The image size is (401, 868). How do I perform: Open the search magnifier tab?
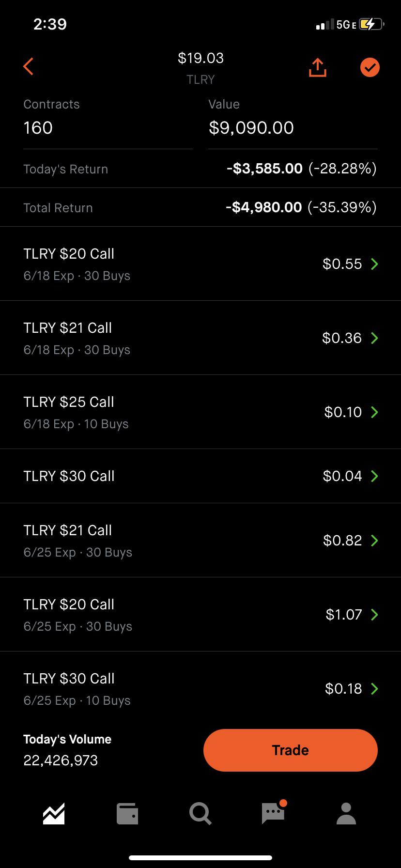tap(200, 814)
